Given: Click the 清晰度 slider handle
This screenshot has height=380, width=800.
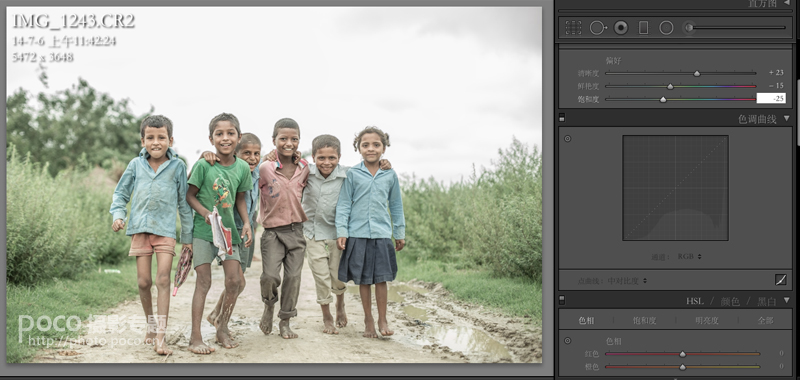Looking at the screenshot, I should pos(697,73).
